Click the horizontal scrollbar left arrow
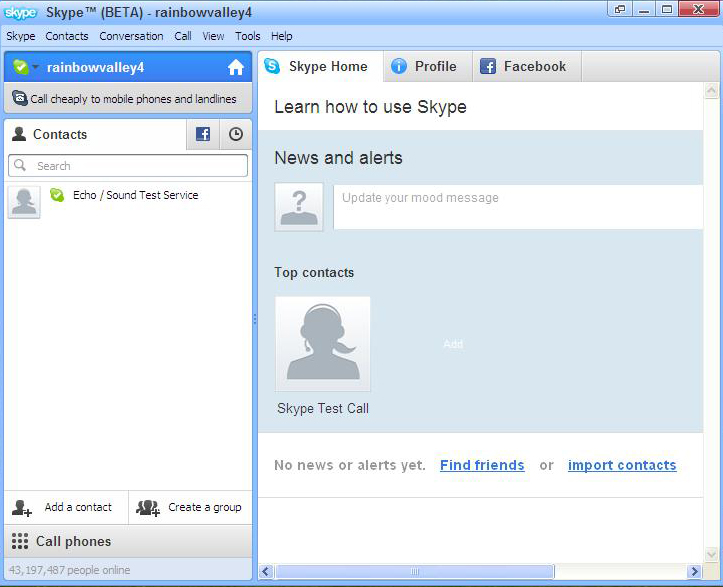The height and width of the screenshot is (587, 723). click(266, 572)
